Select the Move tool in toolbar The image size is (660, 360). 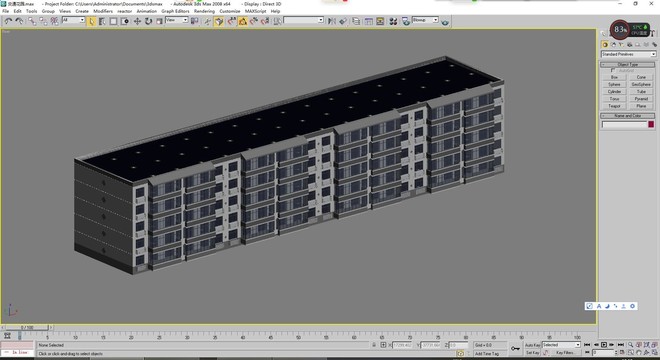[137, 21]
